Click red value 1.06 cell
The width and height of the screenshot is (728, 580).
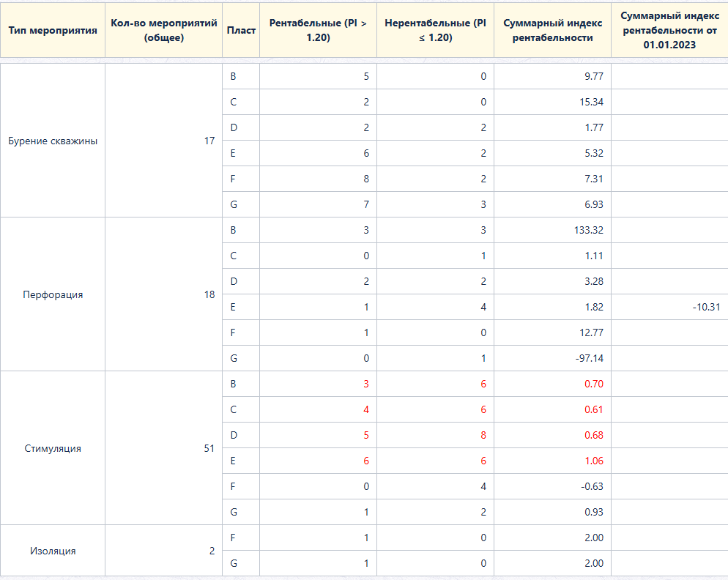click(552, 461)
